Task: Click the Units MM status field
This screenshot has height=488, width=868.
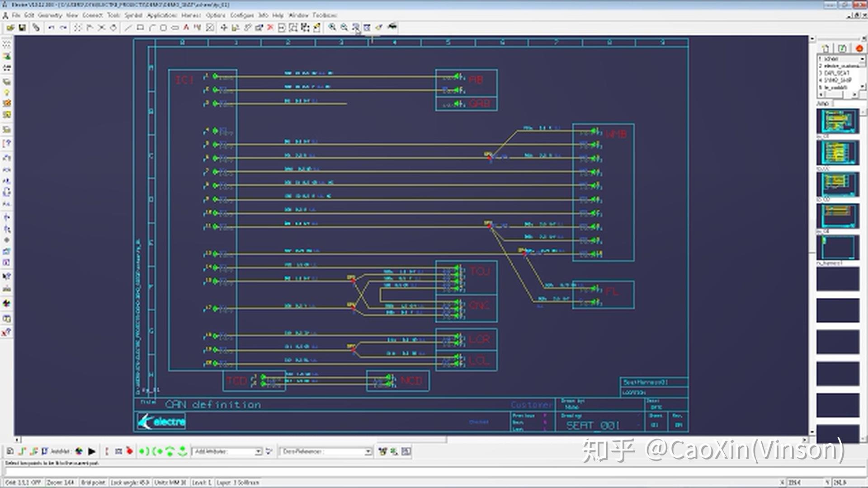Action: point(170,483)
